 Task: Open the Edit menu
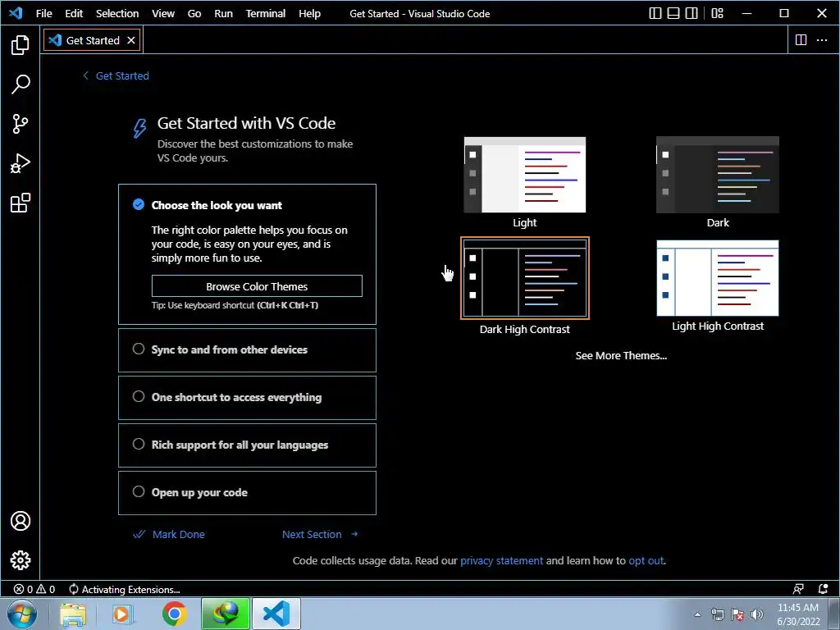coord(74,13)
